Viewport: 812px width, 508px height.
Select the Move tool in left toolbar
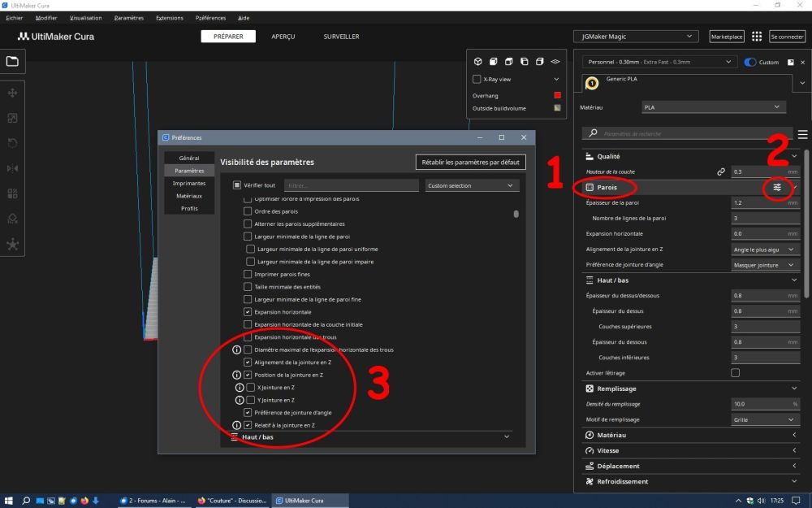[12, 93]
